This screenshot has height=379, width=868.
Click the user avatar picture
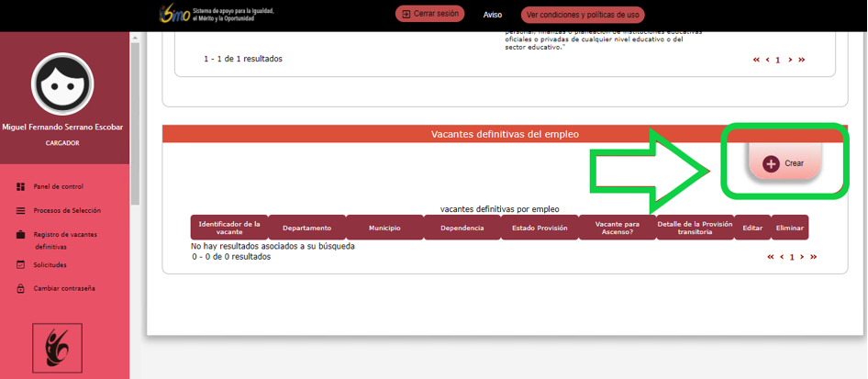point(62,84)
